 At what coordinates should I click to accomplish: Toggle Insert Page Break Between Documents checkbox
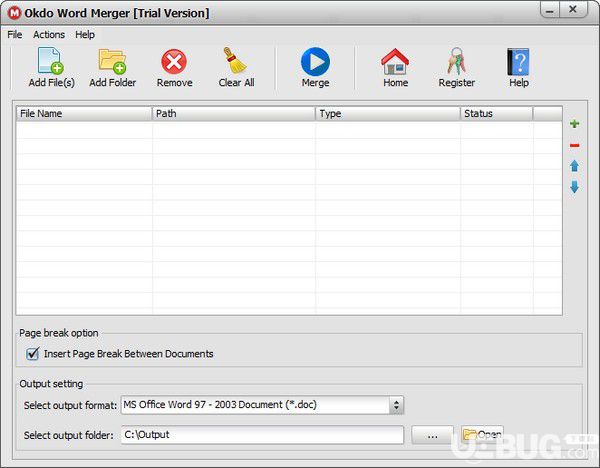click(x=33, y=354)
